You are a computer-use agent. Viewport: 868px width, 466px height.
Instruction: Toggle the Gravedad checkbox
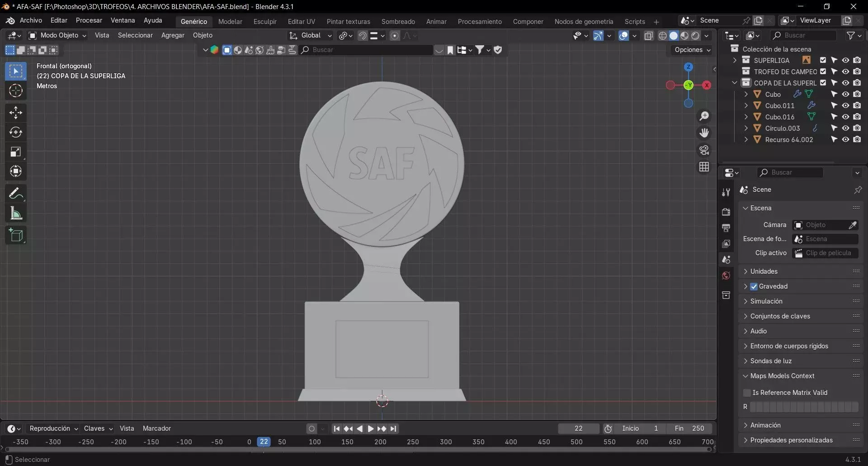pos(754,286)
